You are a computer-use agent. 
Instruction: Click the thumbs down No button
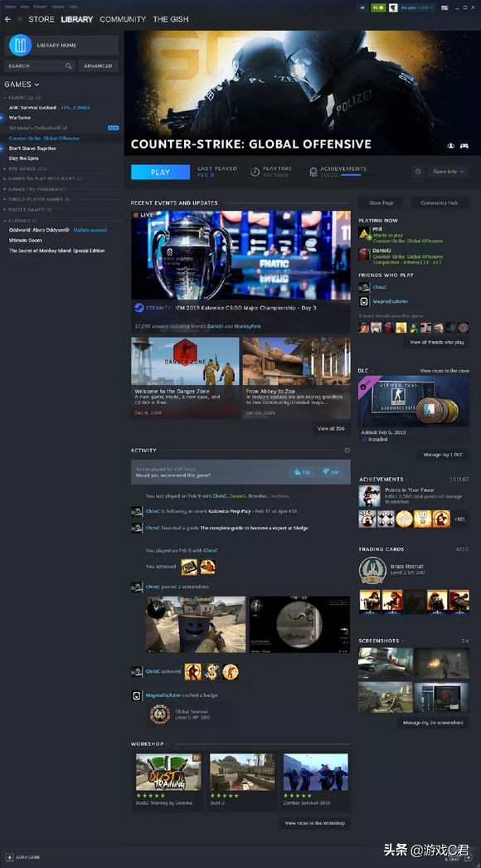click(x=330, y=471)
